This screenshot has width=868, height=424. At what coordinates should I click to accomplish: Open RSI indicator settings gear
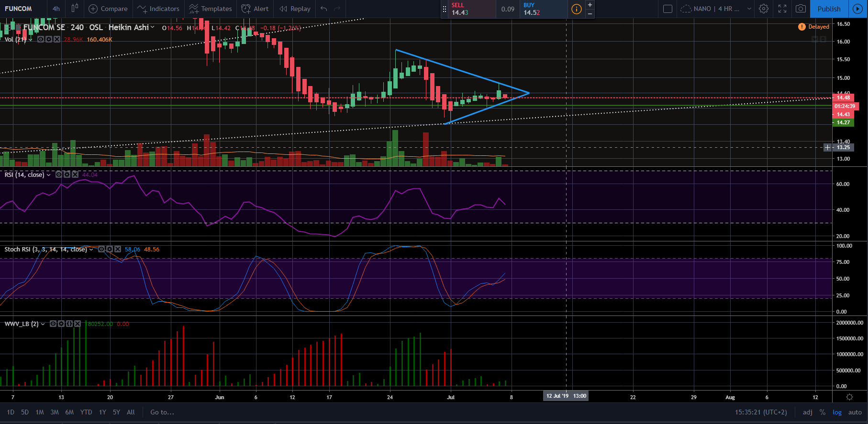coord(67,174)
